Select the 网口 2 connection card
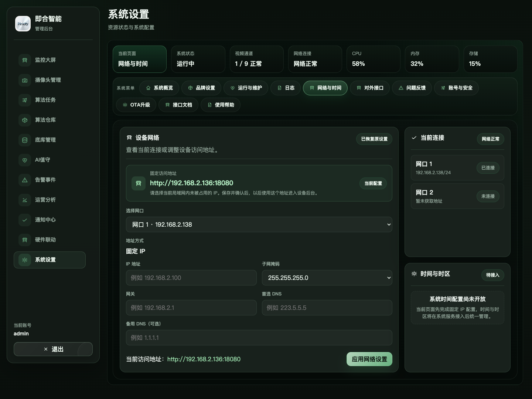The height and width of the screenshot is (399, 532). (457, 196)
